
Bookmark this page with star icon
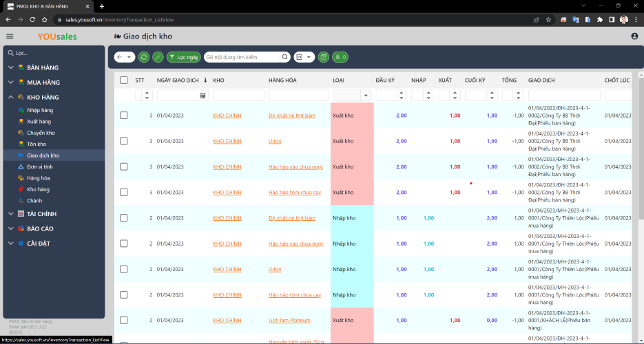pos(548,20)
